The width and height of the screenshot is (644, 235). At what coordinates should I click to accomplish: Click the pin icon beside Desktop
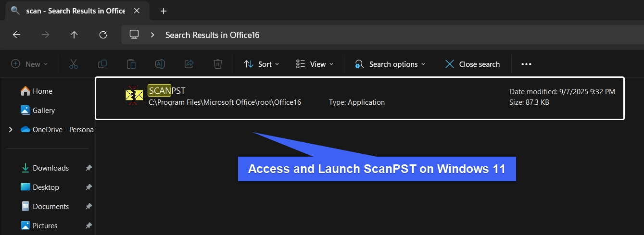coord(88,187)
